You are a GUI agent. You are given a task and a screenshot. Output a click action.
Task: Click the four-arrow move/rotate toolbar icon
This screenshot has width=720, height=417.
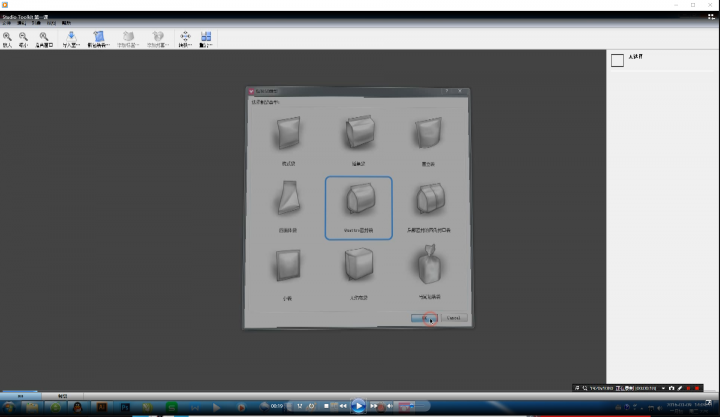(185, 37)
